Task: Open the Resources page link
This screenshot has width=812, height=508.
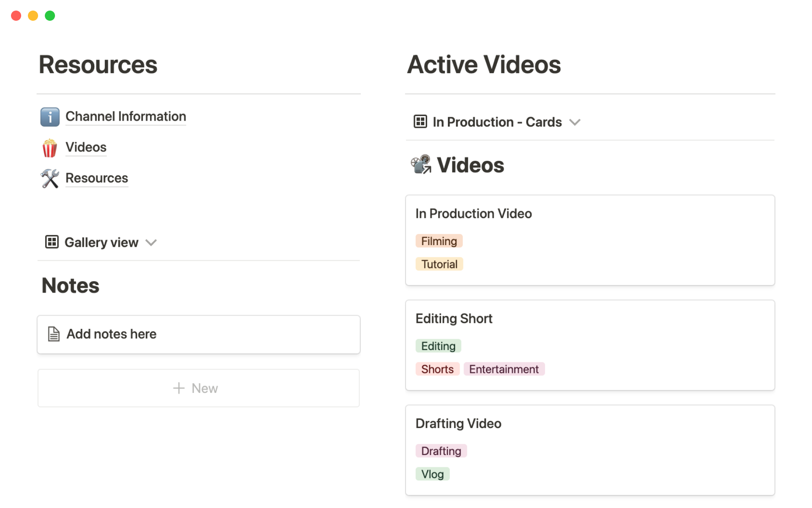Action: tap(96, 178)
